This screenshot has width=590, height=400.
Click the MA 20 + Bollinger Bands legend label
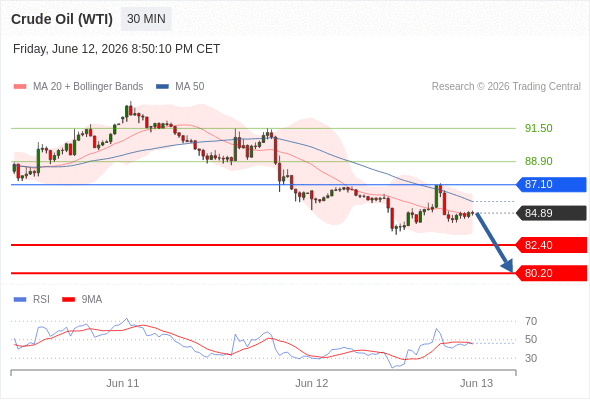click(88, 87)
